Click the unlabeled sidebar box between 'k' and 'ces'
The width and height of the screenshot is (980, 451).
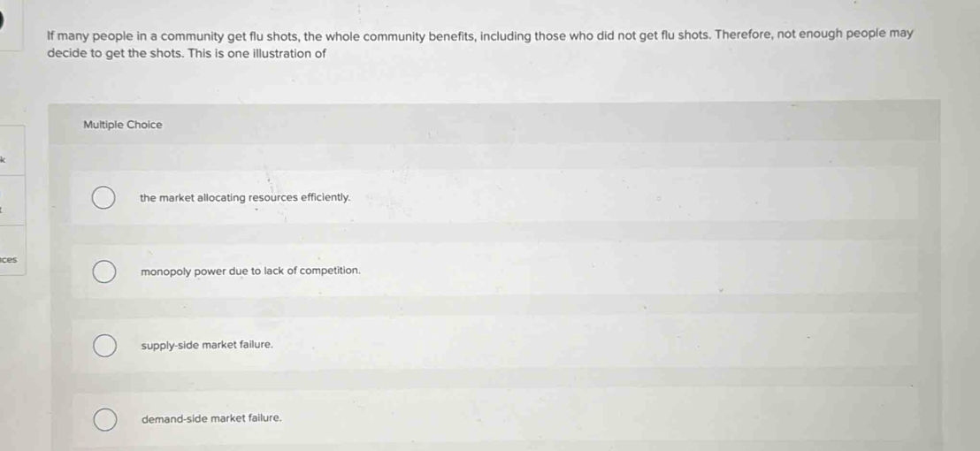tap(12, 200)
